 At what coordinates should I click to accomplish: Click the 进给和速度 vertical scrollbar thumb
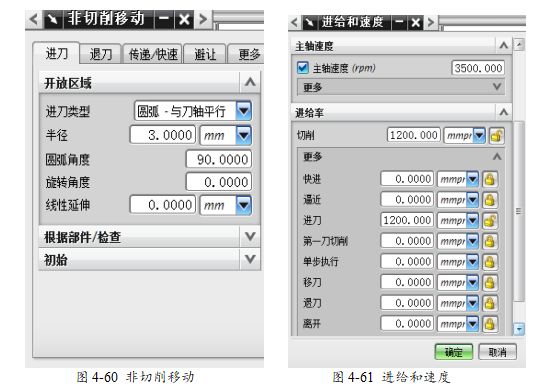[x=519, y=211]
